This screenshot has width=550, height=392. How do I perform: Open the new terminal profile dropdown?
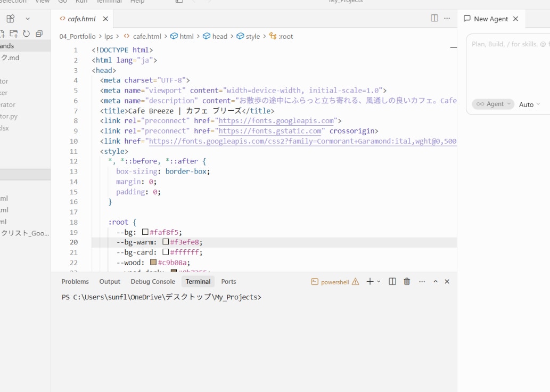(379, 281)
